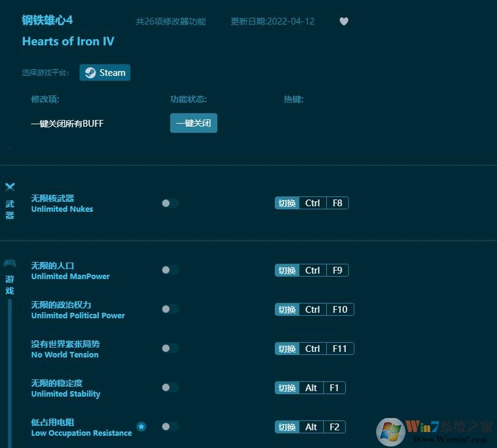The image size is (497, 448).
Task: Click 游戏 game category label
Action: pos(10,285)
